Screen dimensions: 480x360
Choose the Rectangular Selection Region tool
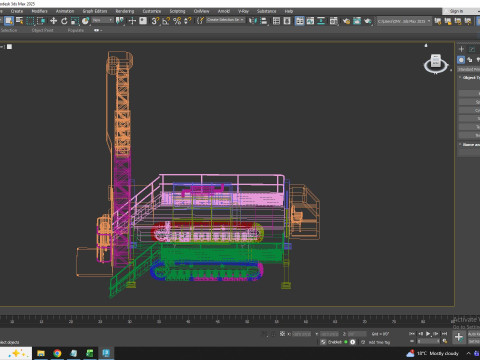[30, 21]
